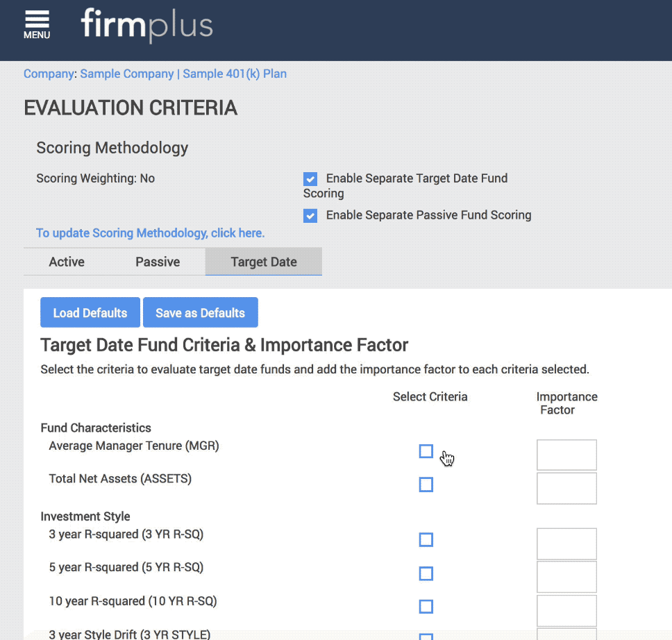
Task: Click the 'Select Criteria' column header
Action: pyautogui.click(x=430, y=396)
